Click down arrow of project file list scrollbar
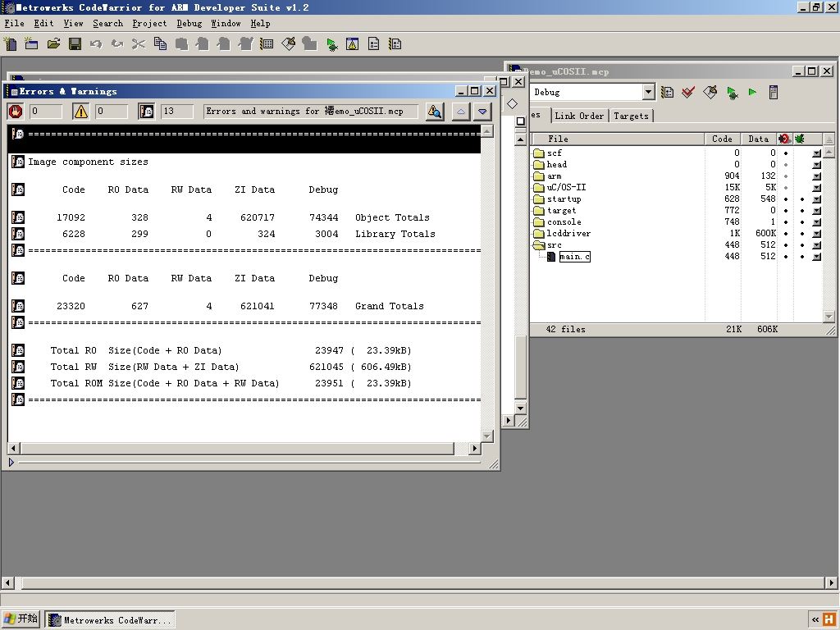The width and height of the screenshot is (840, 630). click(x=829, y=317)
